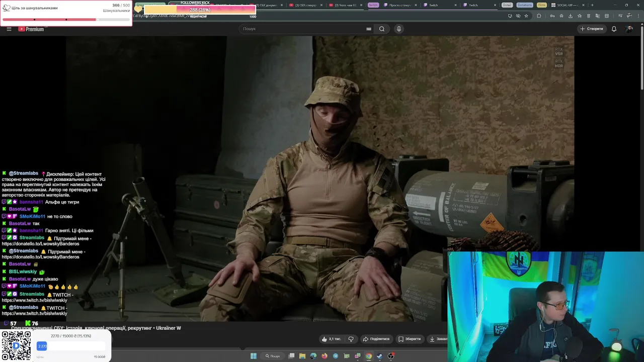Click the streamer webcam overlay
644x362 pixels.
point(546,307)
